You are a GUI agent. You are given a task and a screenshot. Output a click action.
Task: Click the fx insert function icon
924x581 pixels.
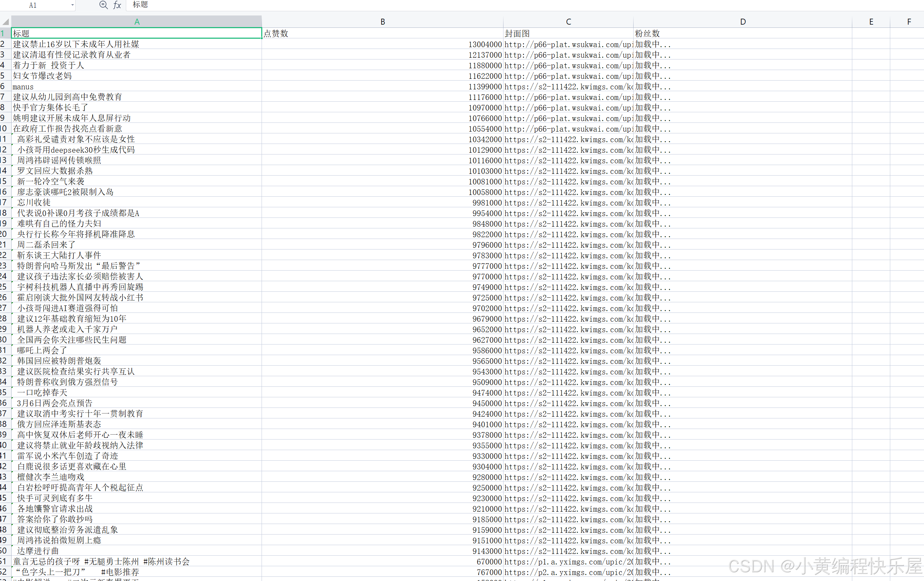coord(117,5)
